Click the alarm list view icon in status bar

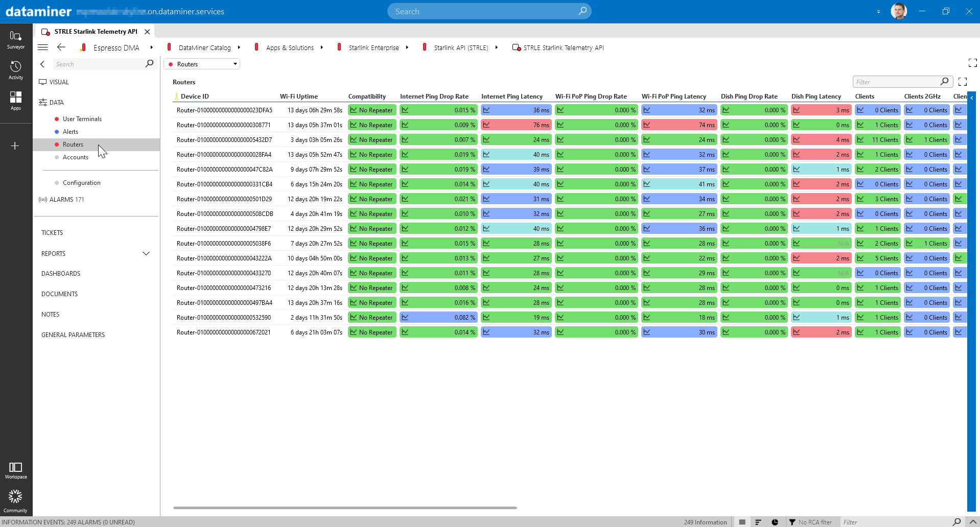742,522
